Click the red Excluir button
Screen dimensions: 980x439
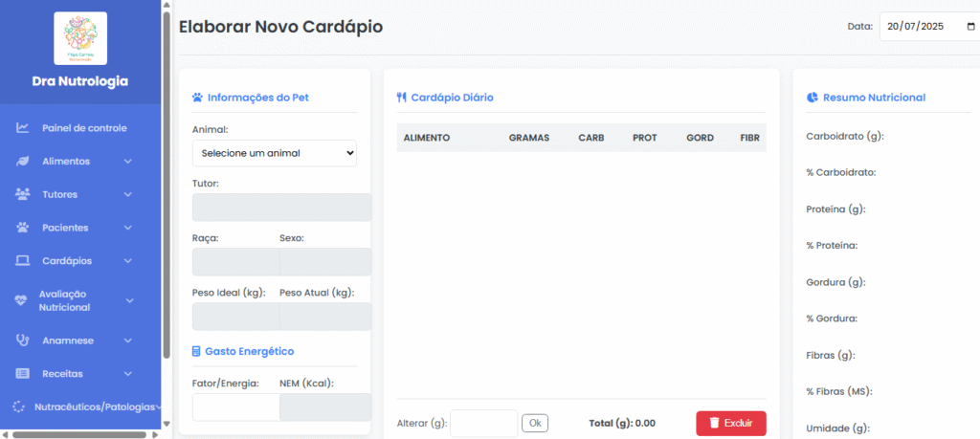click(x=730, y=424)
